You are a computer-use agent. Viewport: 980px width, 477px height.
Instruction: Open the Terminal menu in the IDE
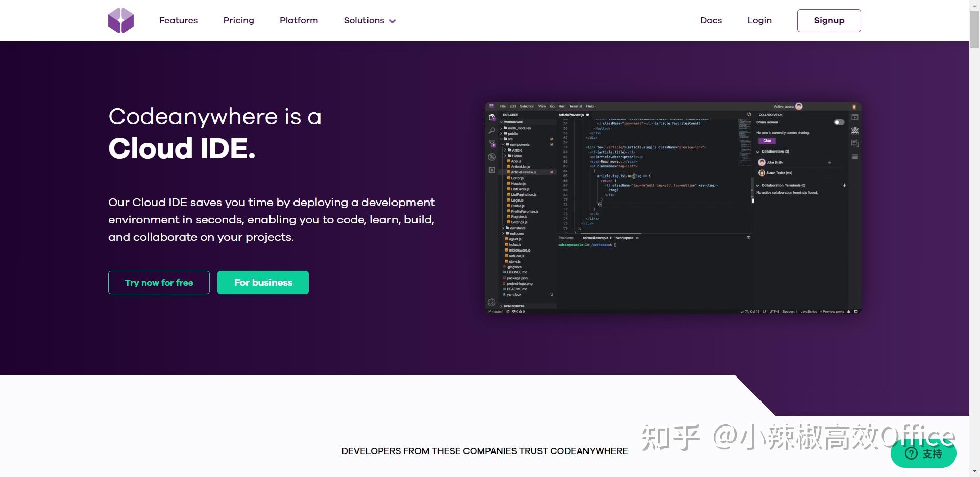pyautogui.click(x=576, y=106)
